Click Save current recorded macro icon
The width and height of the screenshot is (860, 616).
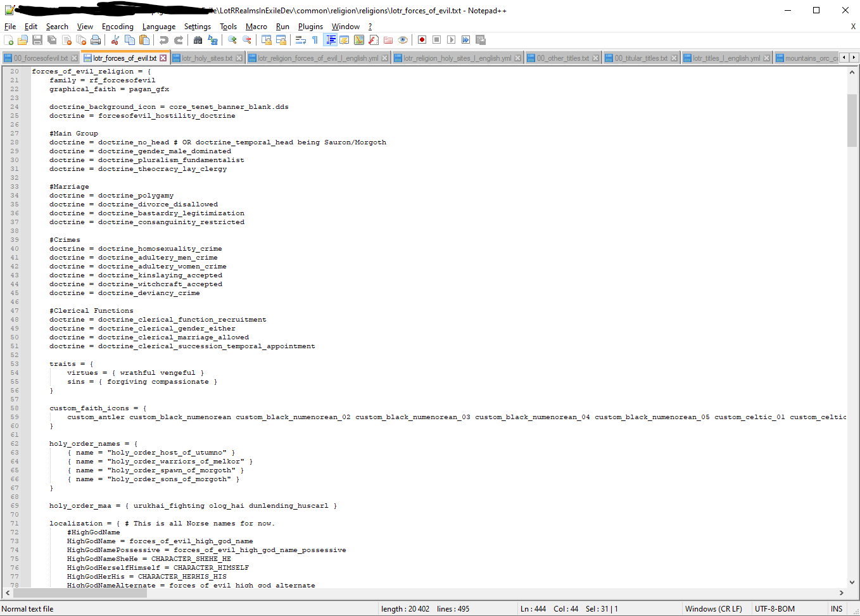[481, 40]
